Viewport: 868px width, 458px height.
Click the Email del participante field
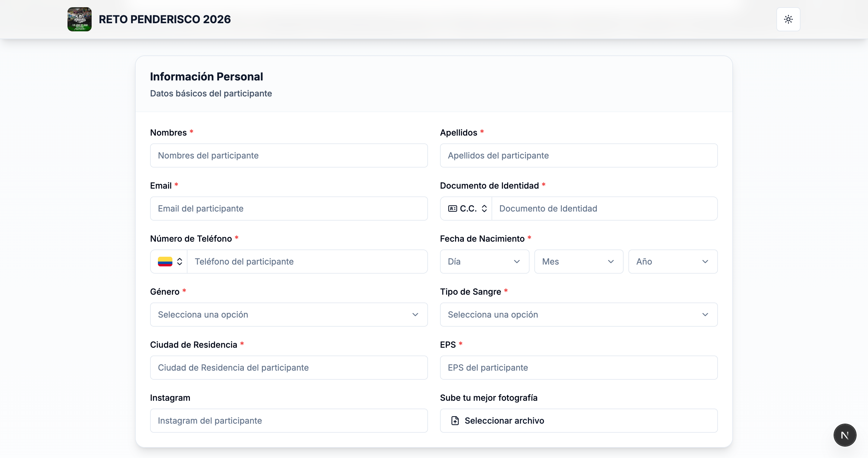289,209
